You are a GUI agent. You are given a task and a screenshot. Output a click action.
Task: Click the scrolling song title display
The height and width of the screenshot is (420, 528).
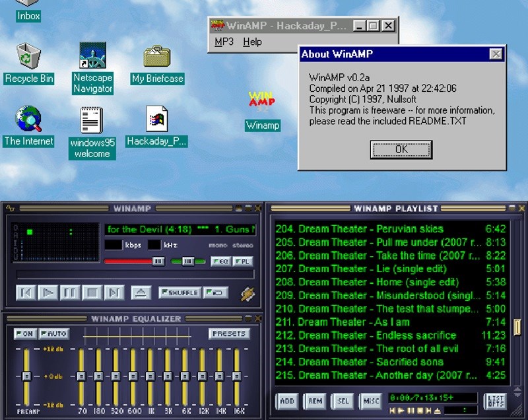(x=180, y=230)
